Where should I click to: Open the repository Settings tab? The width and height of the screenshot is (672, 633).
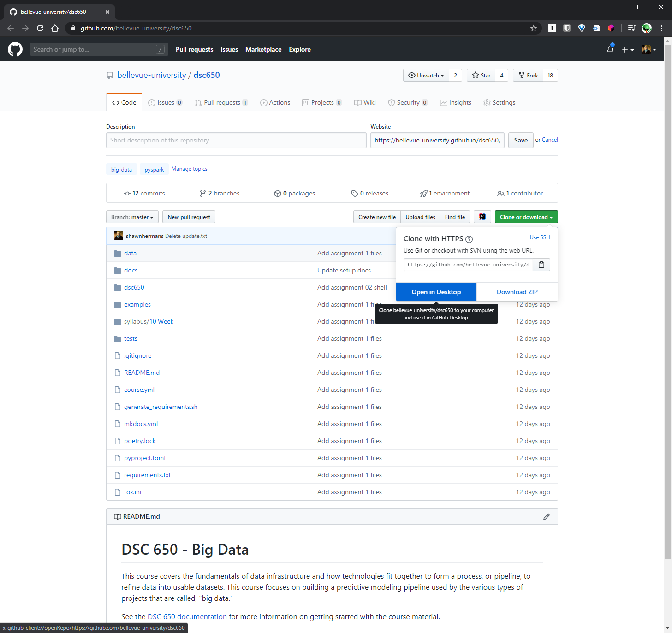499,102
